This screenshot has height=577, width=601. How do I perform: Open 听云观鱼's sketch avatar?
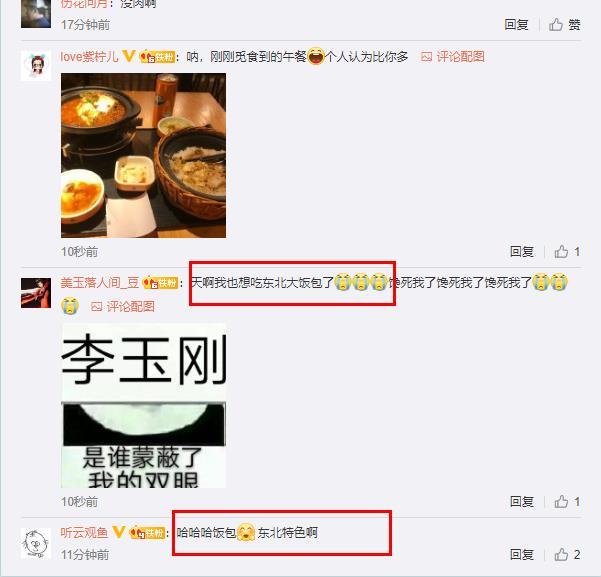click(x=36, y=543)
